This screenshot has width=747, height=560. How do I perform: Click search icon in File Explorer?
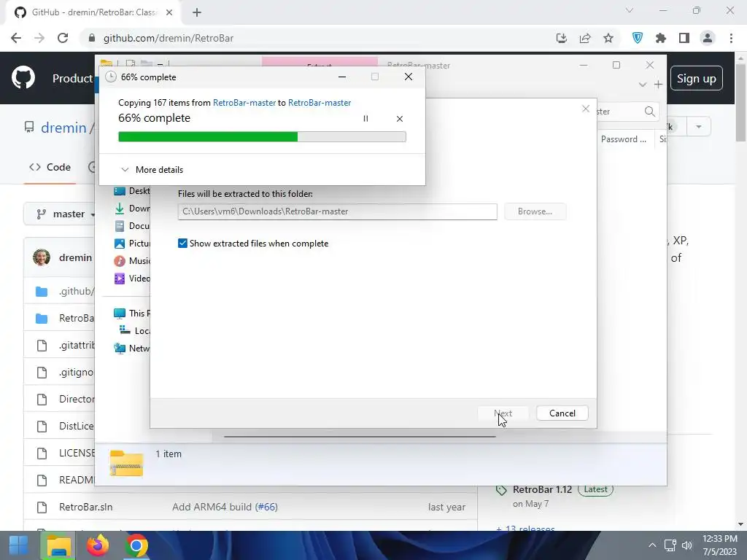point(650,112)
